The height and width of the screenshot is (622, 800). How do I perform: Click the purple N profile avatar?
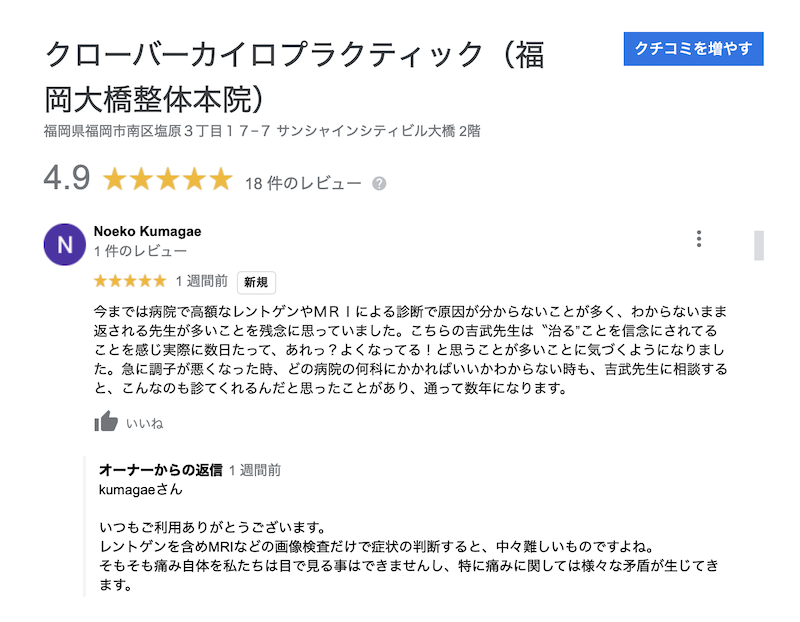(x=65, y=244)
